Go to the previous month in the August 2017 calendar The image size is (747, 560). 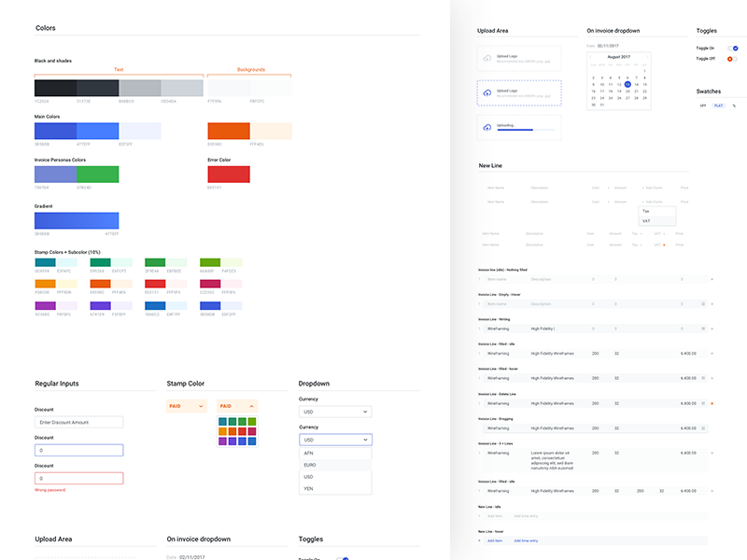tap(592, 57)
